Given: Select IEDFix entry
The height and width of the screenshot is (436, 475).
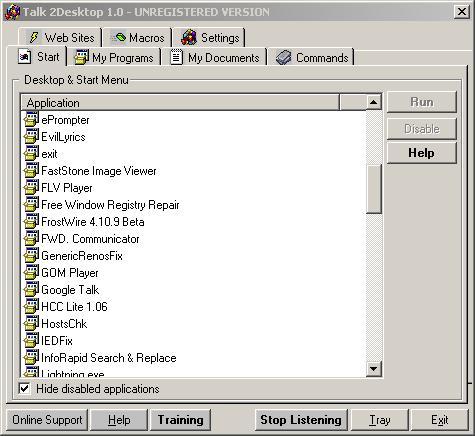Looking at the screenshot, I should pyautogui.click(x=57, y=341).
